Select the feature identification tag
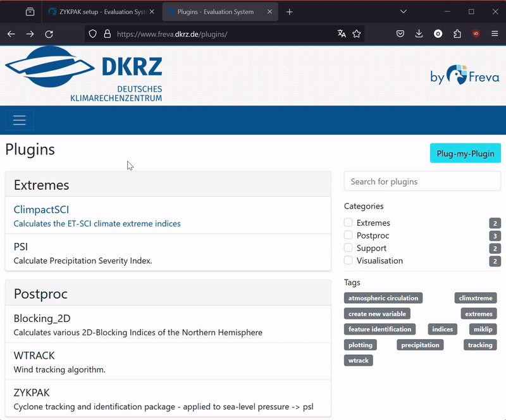This screenshot has width=506, height=420. coord(380,329)
